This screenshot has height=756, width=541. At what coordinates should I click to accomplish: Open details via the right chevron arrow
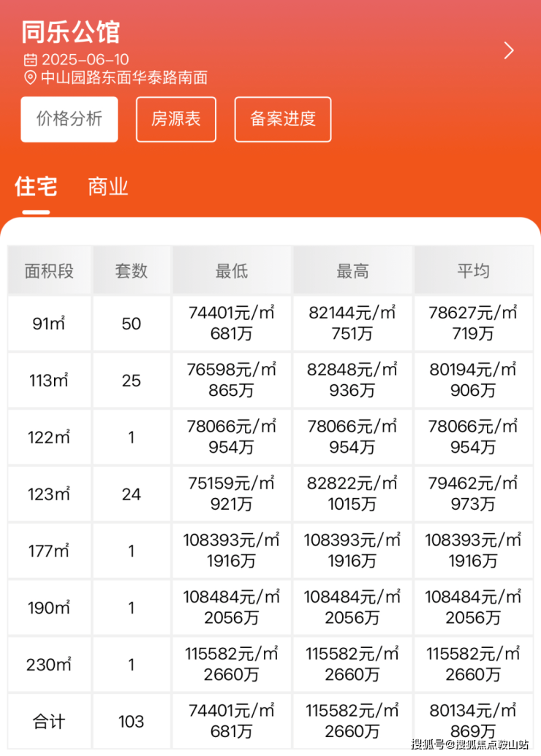pyautogui.click(x=509, y=50)
